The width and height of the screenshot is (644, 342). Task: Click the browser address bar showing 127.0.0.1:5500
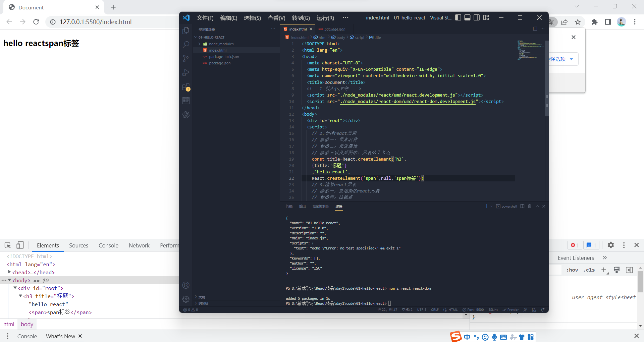point(96,22)
